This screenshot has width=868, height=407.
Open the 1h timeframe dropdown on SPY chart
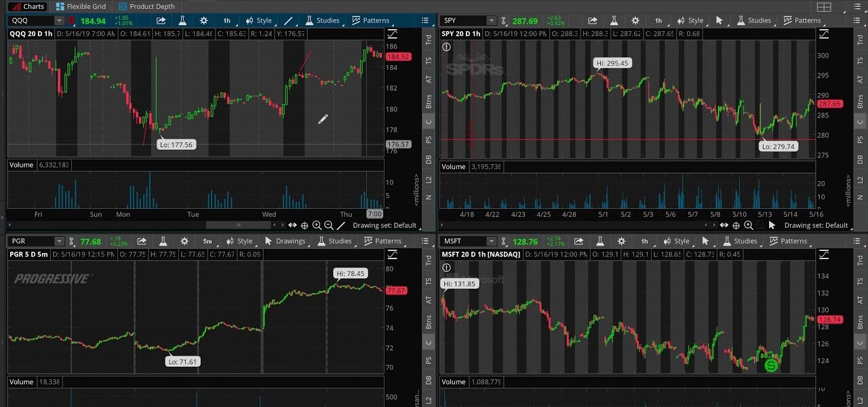(658, 20)
